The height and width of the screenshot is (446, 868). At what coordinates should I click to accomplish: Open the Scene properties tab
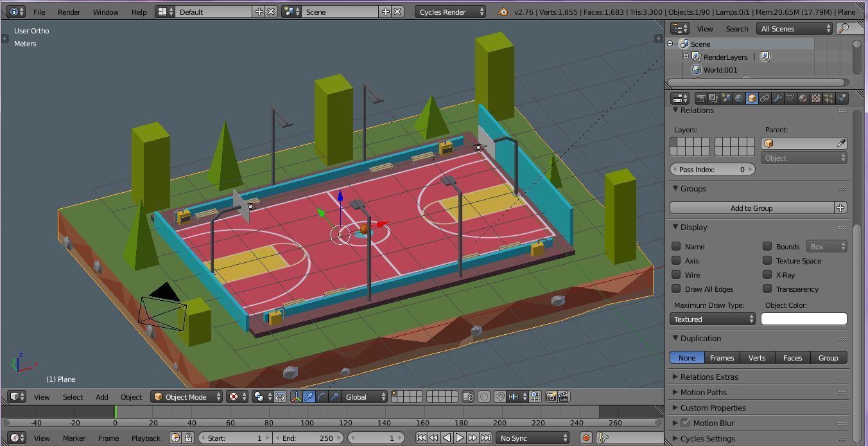click(x=726, y=98)
